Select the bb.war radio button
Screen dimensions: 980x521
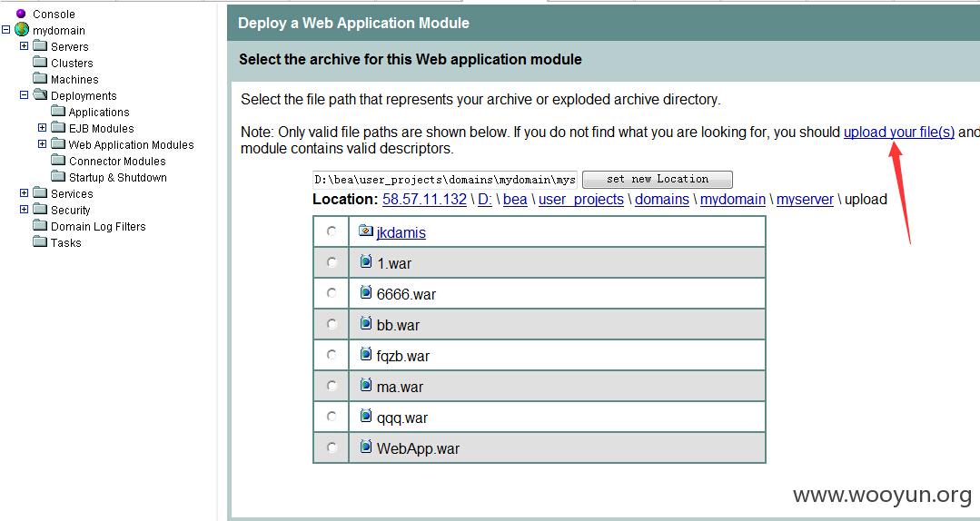[332, 324]
